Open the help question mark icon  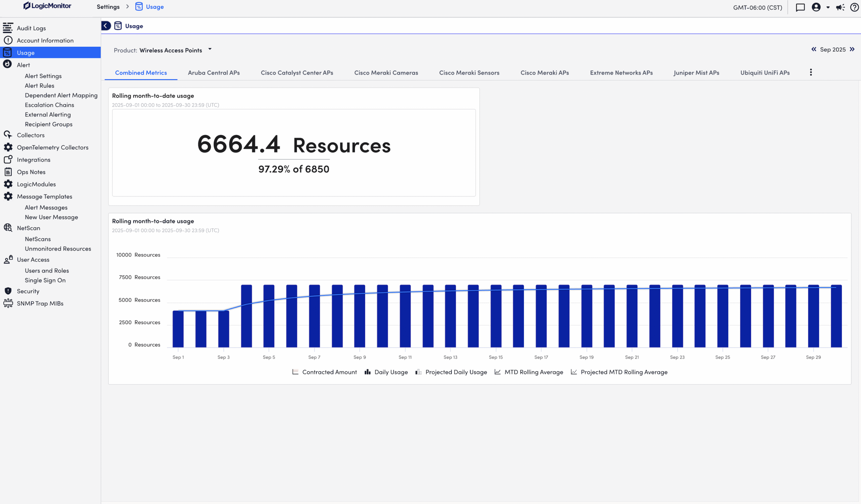pos(854,7)
